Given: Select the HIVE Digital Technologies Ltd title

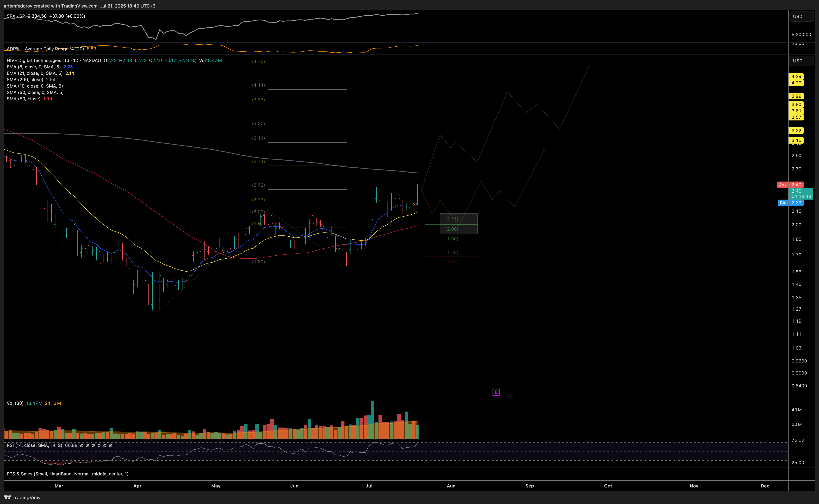Looking at the screenshot, I should point(38,60).
